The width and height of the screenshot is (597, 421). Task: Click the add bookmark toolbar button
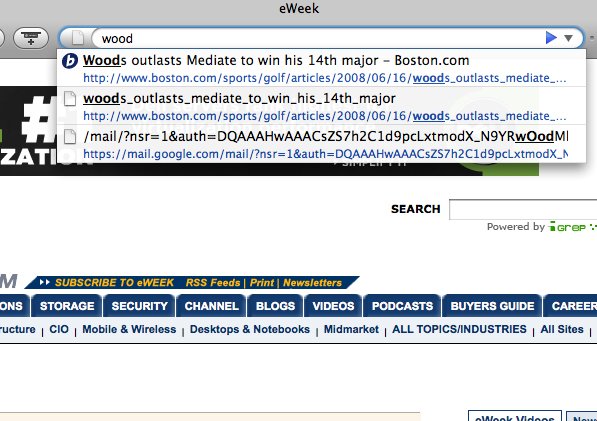[31, 38]
